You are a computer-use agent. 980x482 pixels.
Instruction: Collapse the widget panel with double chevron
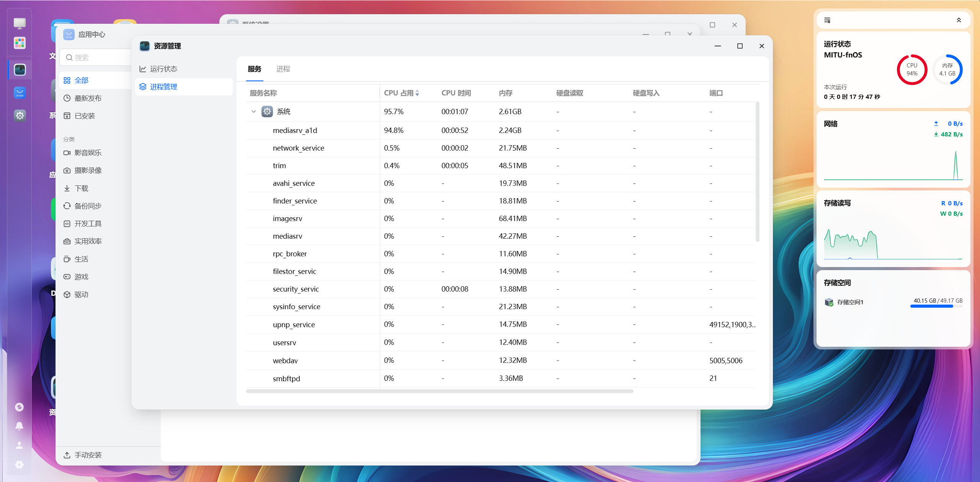tap(959, 20)
